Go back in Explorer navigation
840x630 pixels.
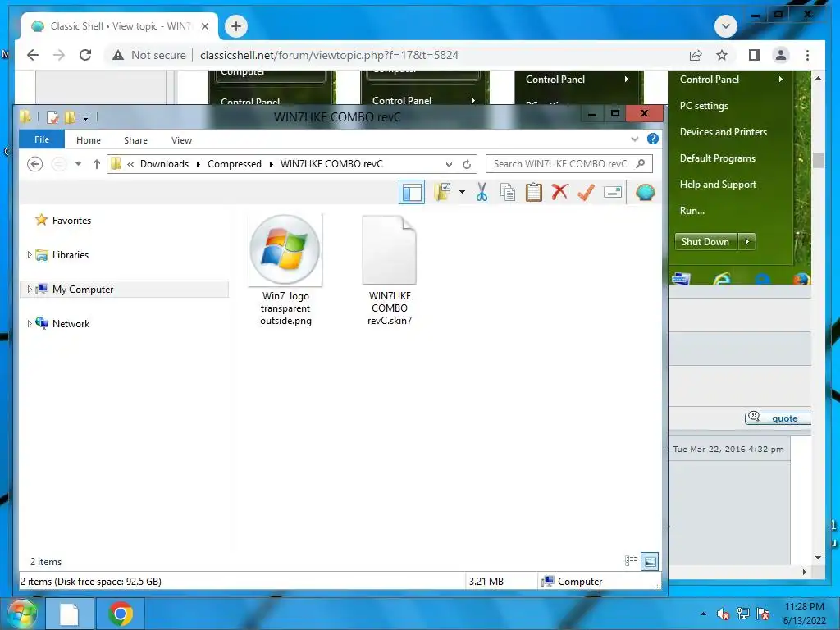(34, 164)
